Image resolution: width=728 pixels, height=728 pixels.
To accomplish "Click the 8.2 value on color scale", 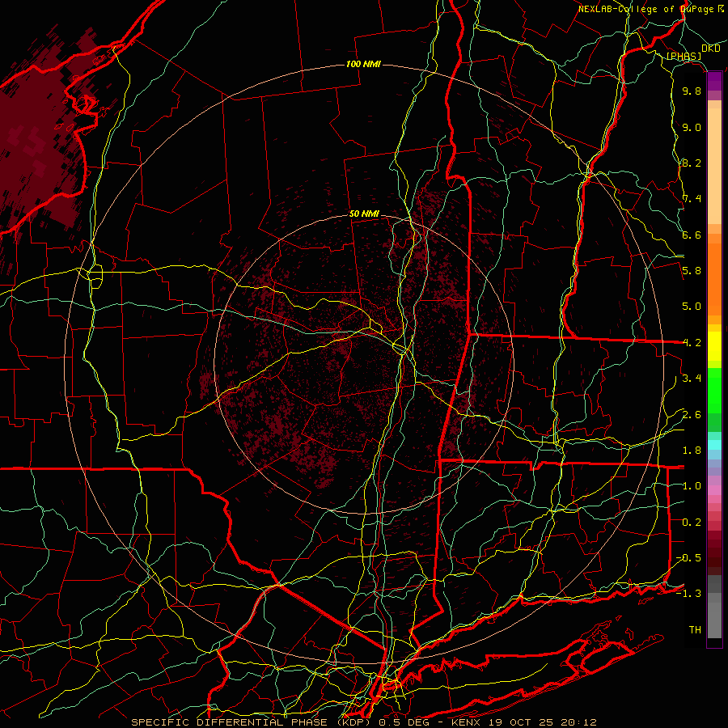I will [x=692, y=163].
